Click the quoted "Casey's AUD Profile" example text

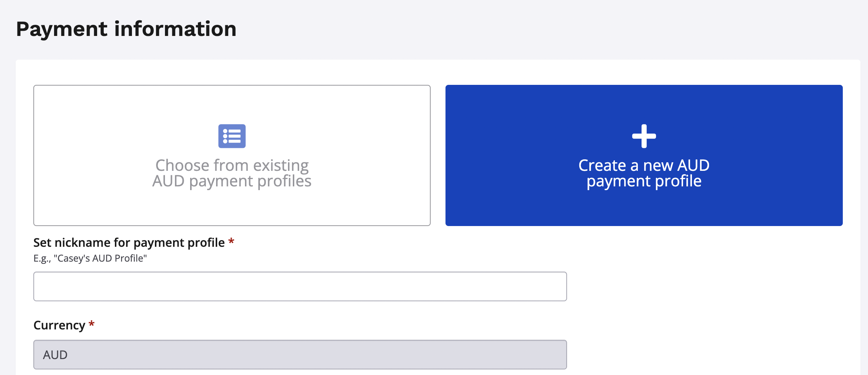tap(100, 258)
